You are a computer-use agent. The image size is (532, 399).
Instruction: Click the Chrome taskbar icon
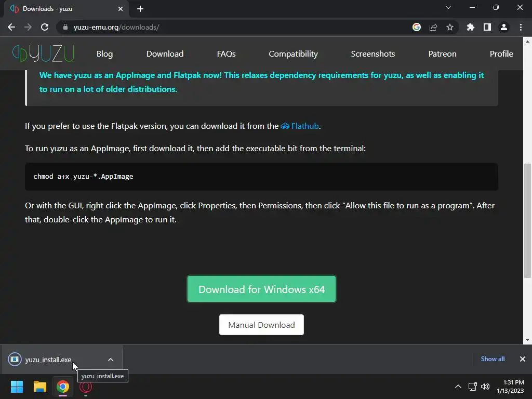(x=63, y=387)
